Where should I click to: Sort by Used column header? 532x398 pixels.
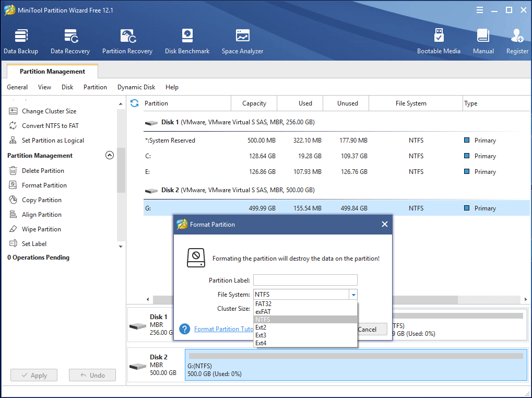(x=300, y=103)
